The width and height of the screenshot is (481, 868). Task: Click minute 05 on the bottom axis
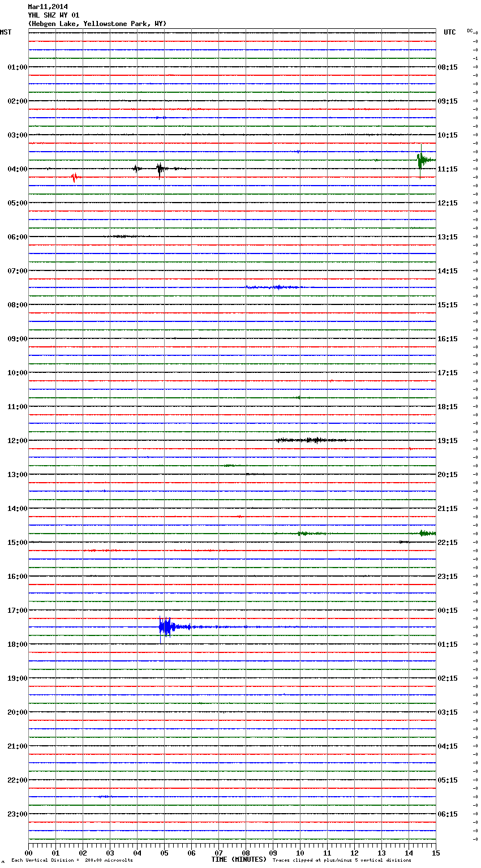point(164,853)
